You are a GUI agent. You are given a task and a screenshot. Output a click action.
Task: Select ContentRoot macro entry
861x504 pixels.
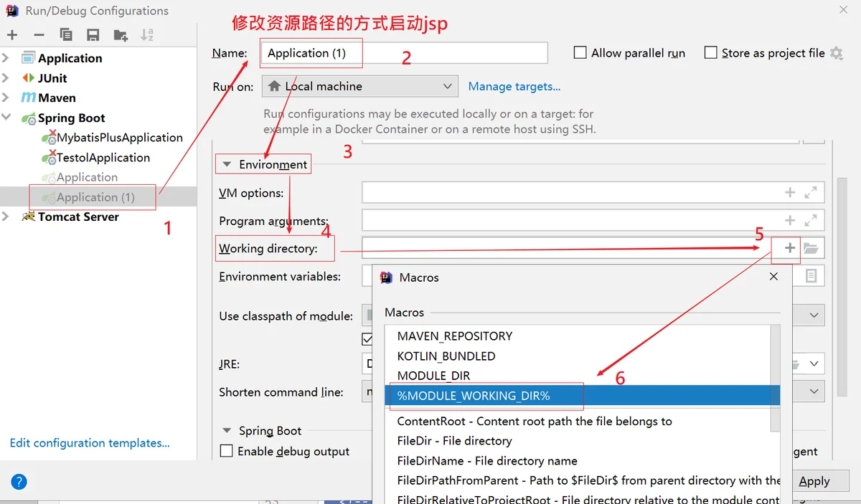[x=535, y=422]
